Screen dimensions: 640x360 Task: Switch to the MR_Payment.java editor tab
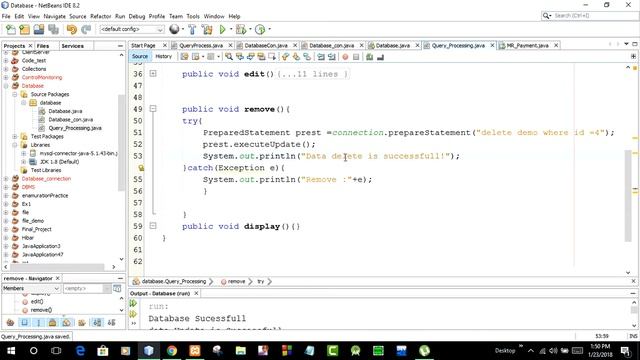click(527, 45)
